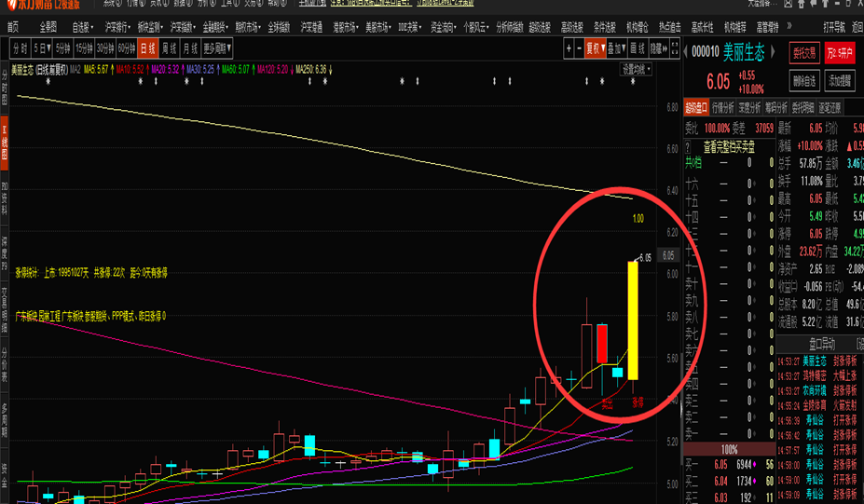This screenshot has width=864, height=504.
Task: Open 首页 in navigation bar
Action: click(x=13, y=27)
